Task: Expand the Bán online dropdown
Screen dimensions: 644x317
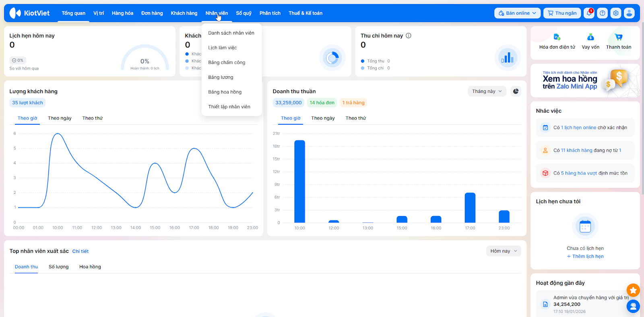Action: 517,13
